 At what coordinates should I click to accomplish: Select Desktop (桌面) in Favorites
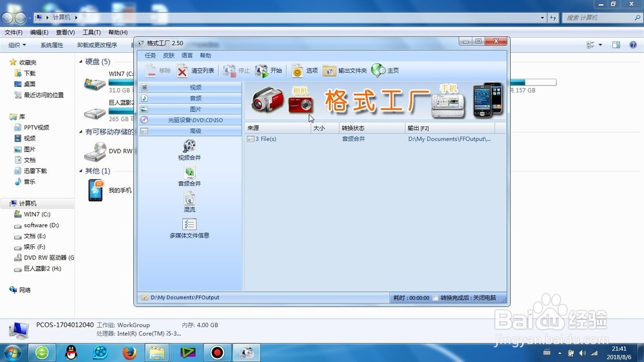point(24,84)
